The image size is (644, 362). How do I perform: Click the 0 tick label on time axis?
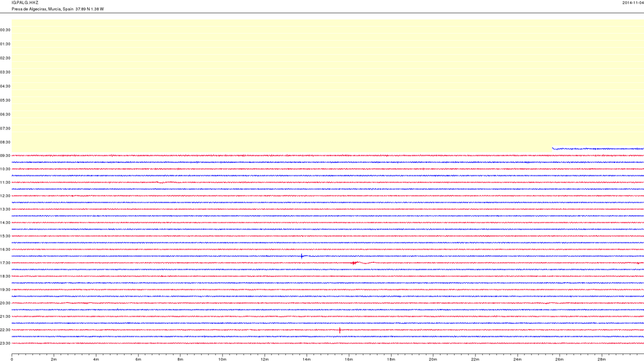(12, 359)
